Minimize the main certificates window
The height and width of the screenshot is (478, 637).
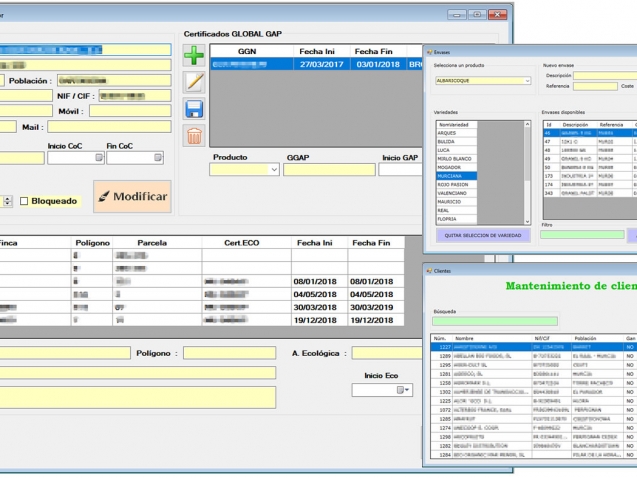(457, 15)
